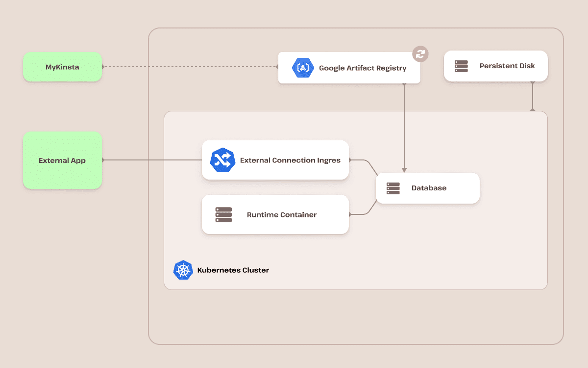Click the Persistent Disk card
The width and height of the screenshot is (588, 368).
[495, 66]
